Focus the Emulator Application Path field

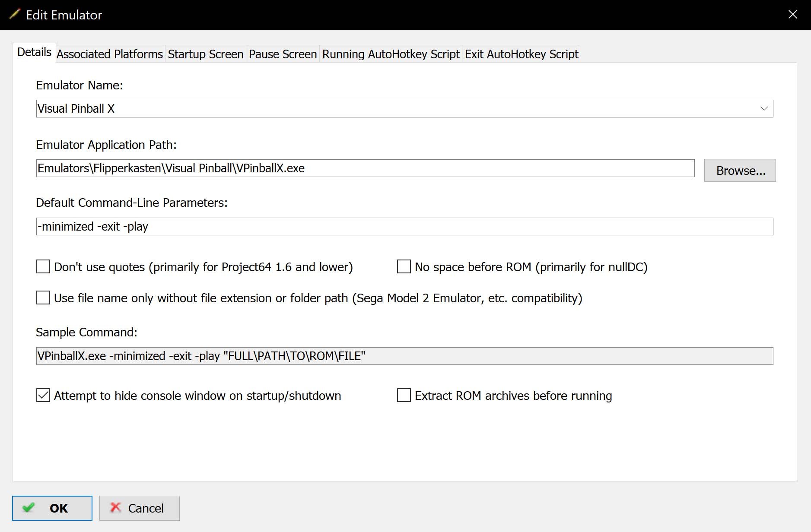click(365, 168)
